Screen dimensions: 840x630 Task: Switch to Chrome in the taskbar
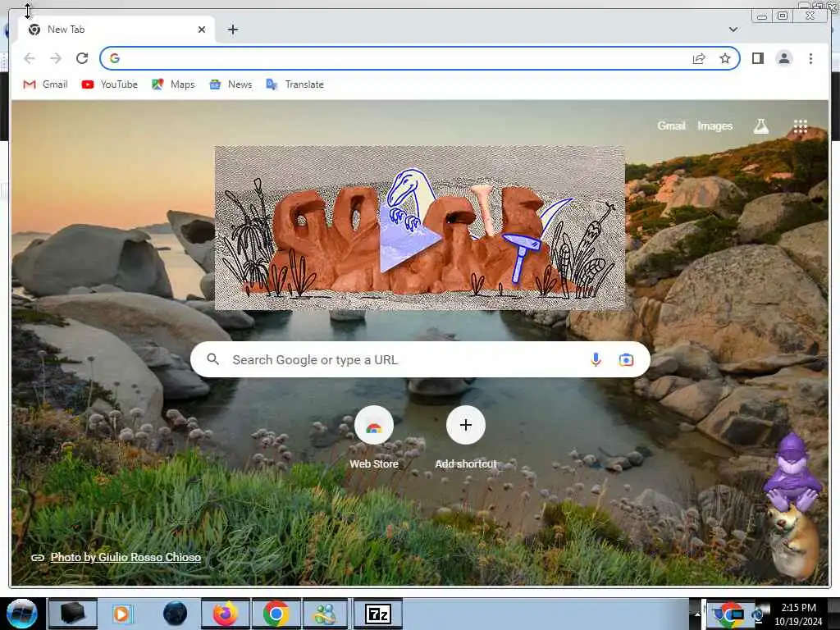[x=276, y=614]
